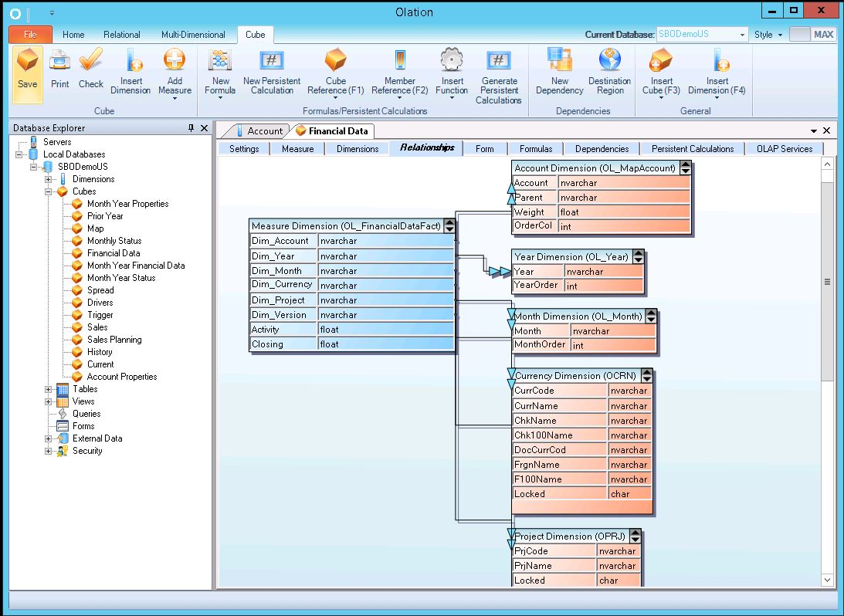The width and height of the screenshot is (844, 616).
Task: Open the Settings sub-tab
Action: (244, 149)
